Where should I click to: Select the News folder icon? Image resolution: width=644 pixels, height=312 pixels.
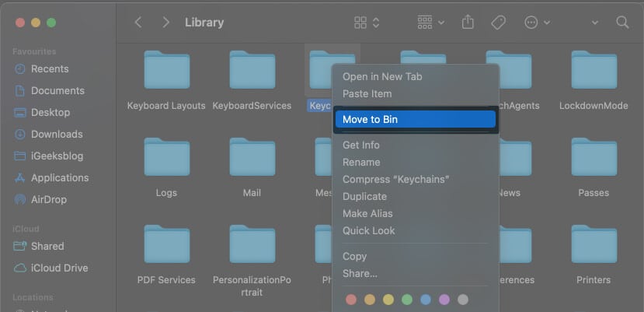tap(516, 157)
